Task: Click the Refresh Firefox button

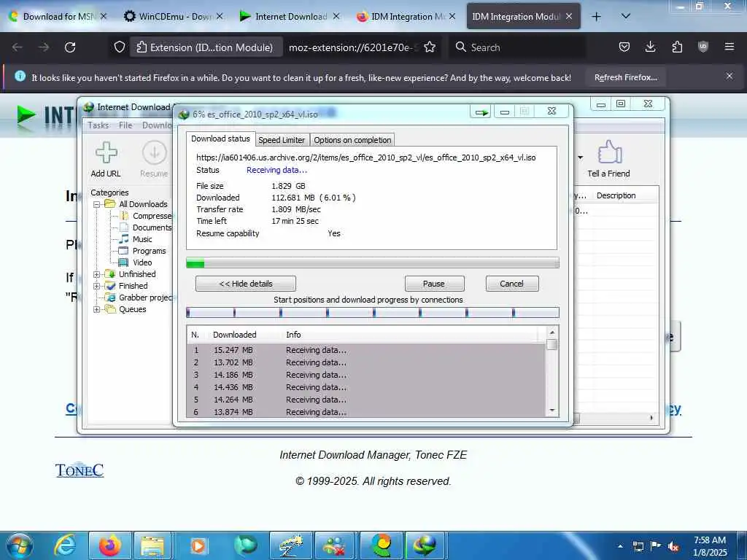Action: tap(625, 77)
